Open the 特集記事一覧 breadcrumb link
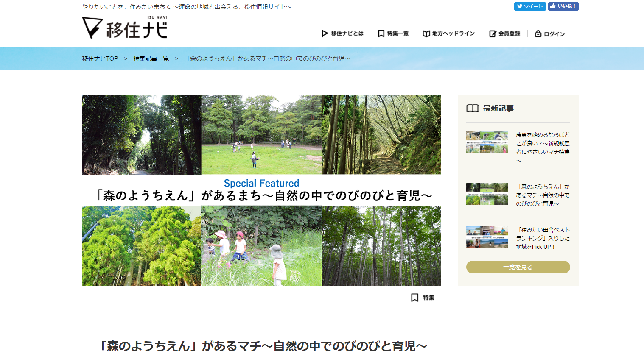The image size is (644, 362). click(151, 58)
